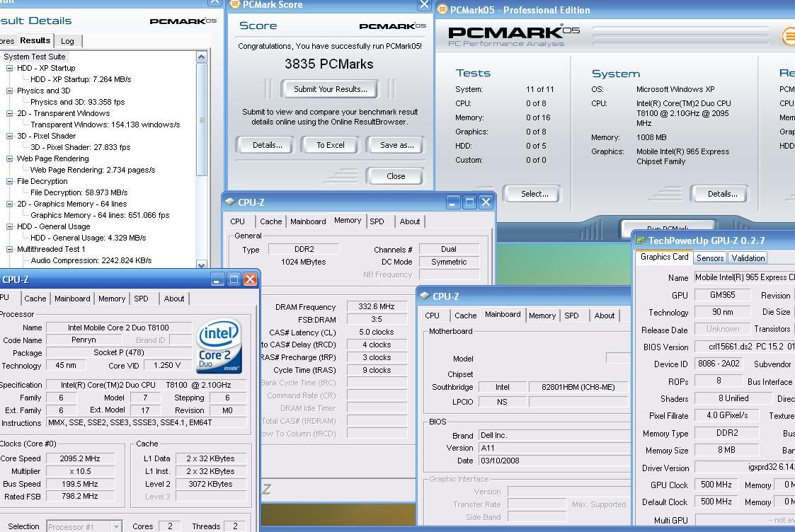Viewport: 795px width, 532px height.
Task: Open Mainboard tab in CPU-Z Memory window
Action: (308, 221)
